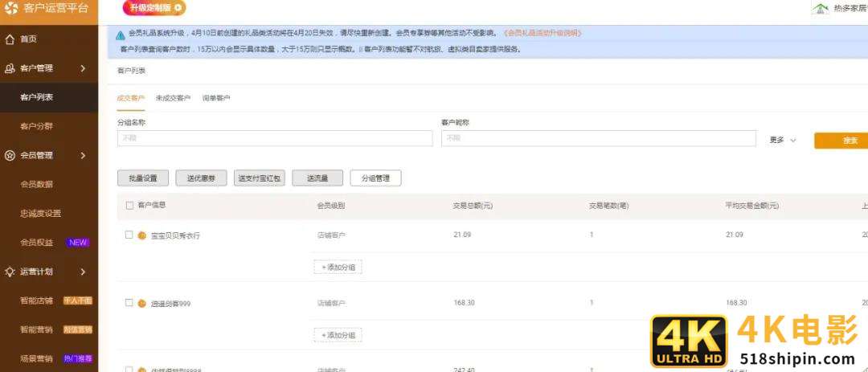The width and height of the screenshot is (868, 372).
Task: Click 添加分组 for 逍遥剑客999
Action: [x=338, y=335]
